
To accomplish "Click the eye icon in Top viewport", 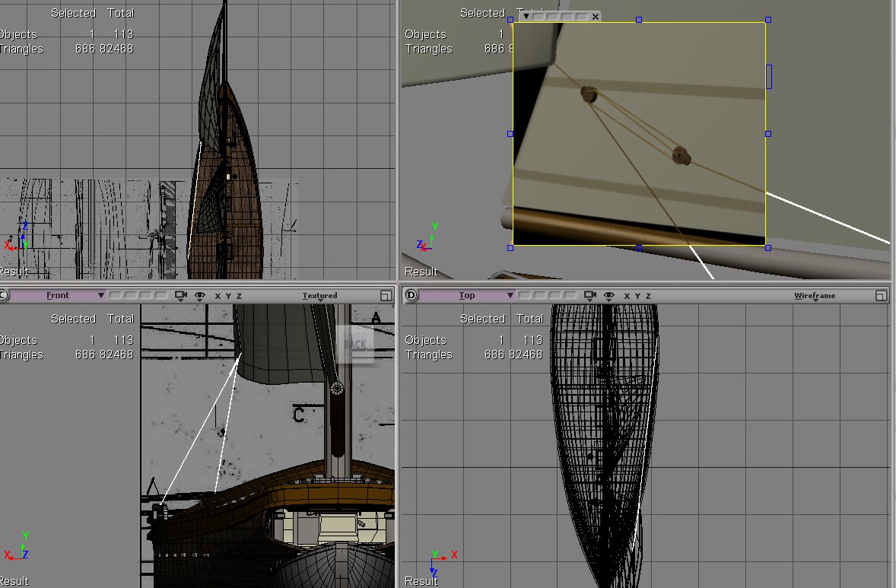I will pos(608,295).
